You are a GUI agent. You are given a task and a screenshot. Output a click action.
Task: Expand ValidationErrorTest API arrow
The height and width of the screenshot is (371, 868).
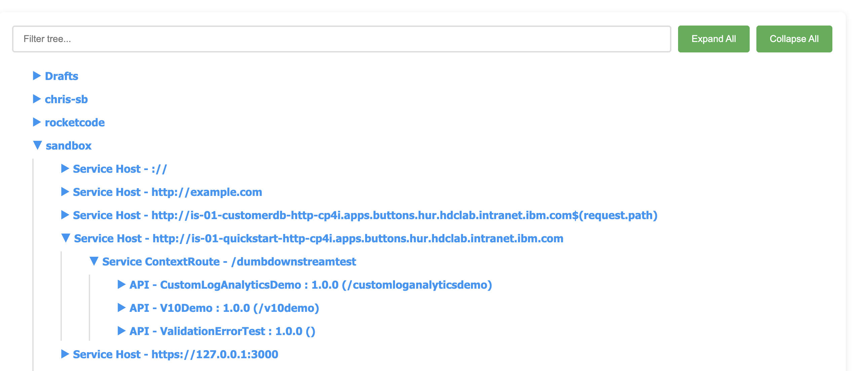coord(121,331)
